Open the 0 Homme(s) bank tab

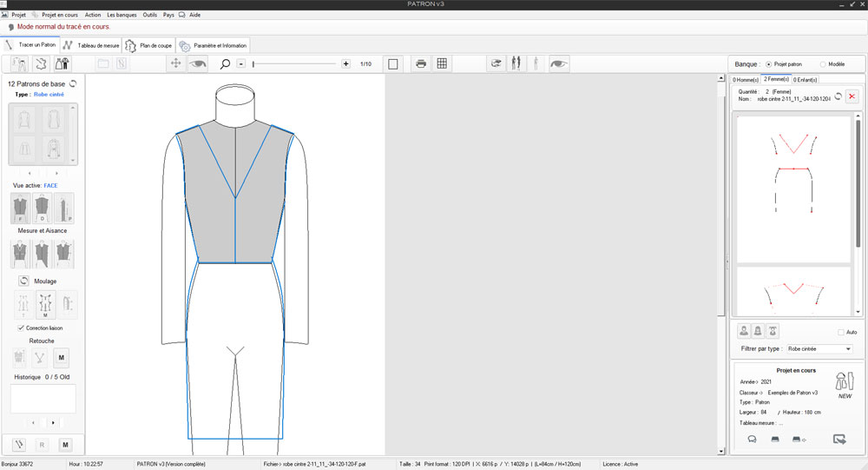746,80
